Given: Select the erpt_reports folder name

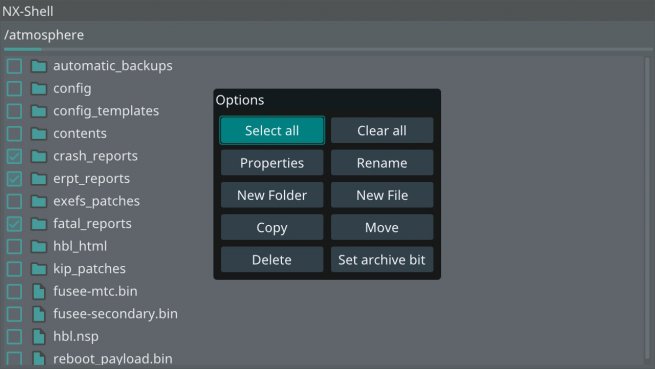Looking at the screenshot, I should click(x=91, y=179).
